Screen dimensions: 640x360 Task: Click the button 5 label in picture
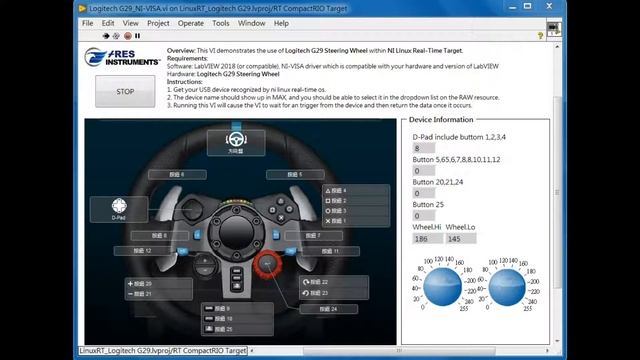295,175
